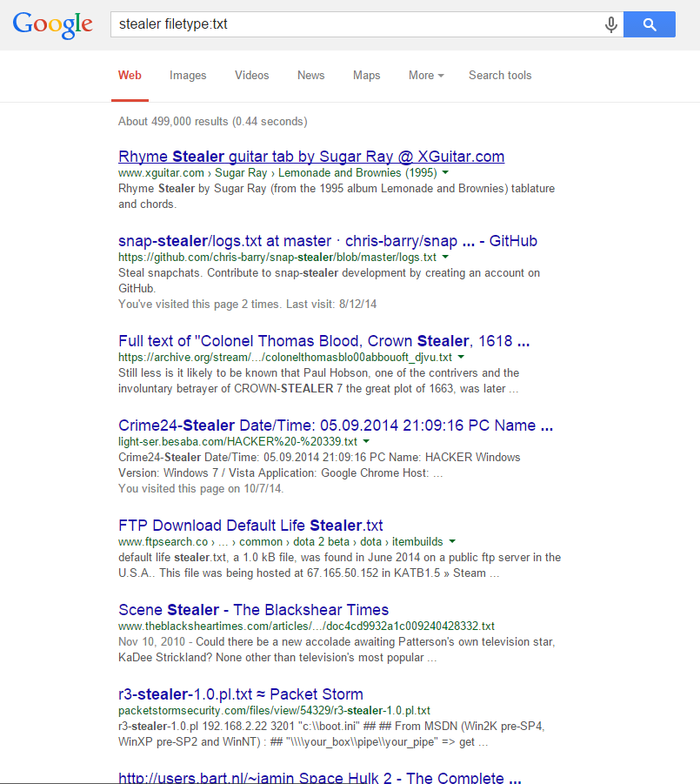Image resolution: width=700 pixels, height=784 pixels.
Task: Open 'Colonel Thomas Blood, Crown Stealer' result
Action: [x=323, y=341]
